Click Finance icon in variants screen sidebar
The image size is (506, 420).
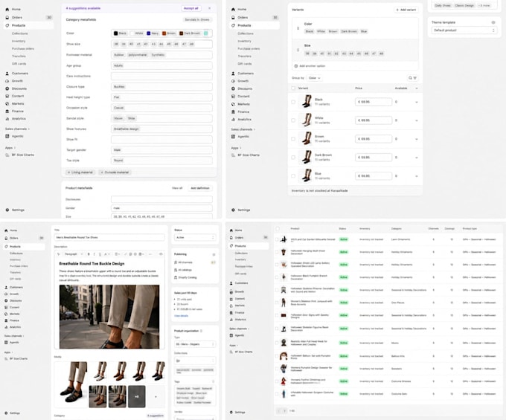(233, 112)
